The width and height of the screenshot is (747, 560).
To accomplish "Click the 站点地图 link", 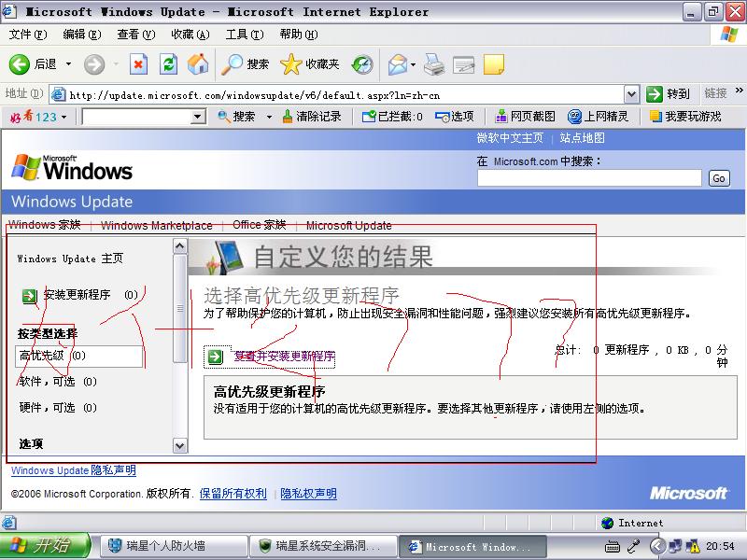I will (x=582, y=138).
